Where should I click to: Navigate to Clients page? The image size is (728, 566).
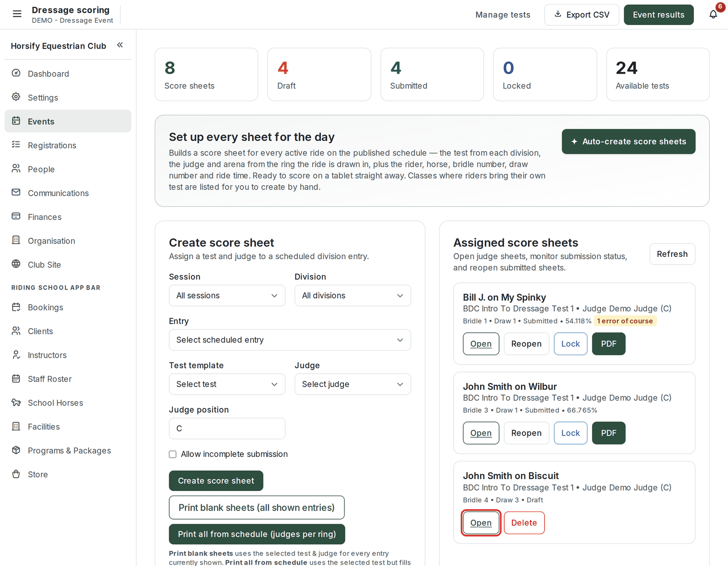point(68,331)
